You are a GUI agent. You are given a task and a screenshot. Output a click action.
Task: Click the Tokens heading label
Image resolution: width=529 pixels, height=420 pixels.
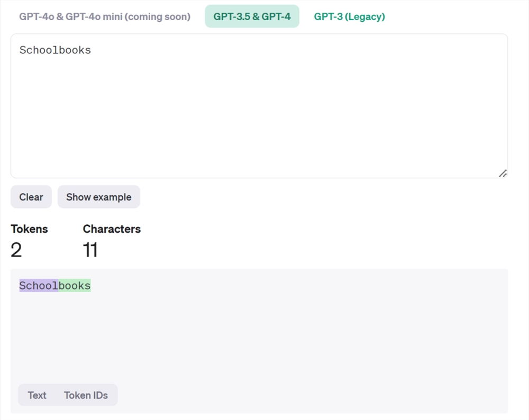(29, 229)
